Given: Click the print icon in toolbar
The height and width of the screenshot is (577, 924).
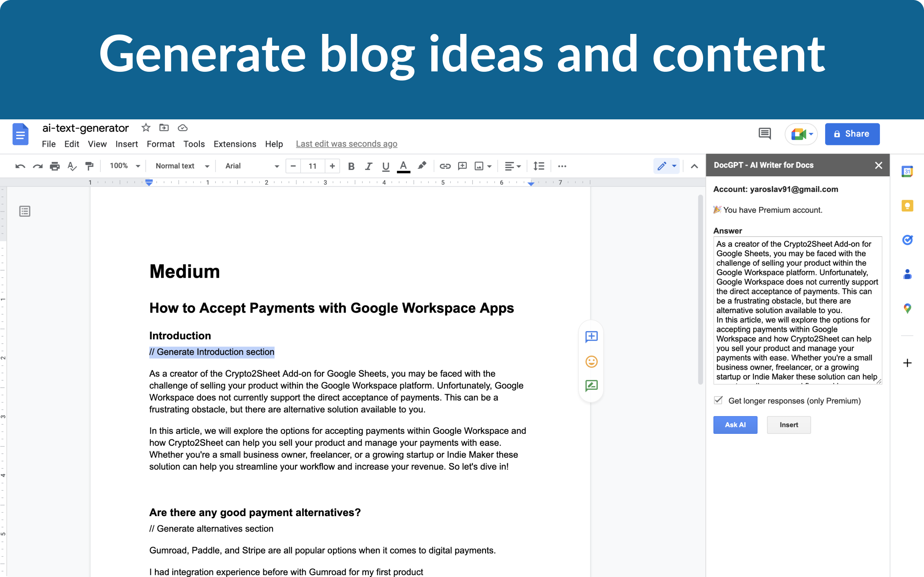Looking at the screenshot, I should coord(55,166).
